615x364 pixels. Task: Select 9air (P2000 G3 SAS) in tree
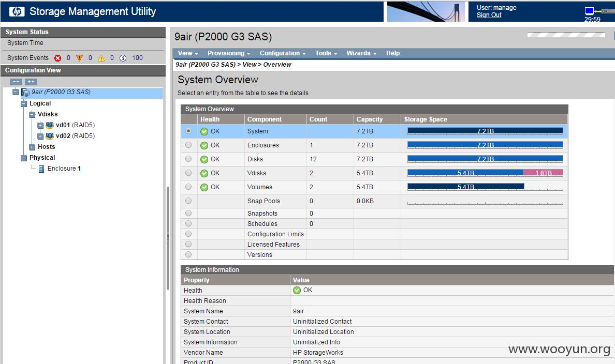61,92
